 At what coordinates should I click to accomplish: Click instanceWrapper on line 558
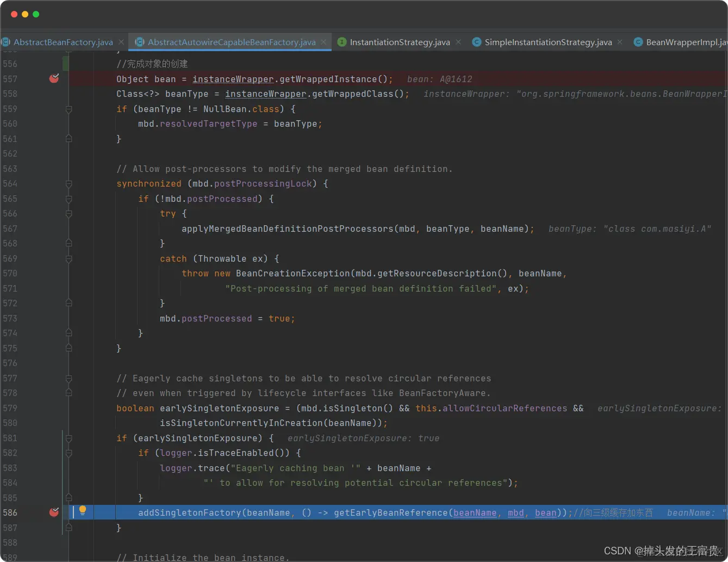pyautogui.click(x=265, y=94)
